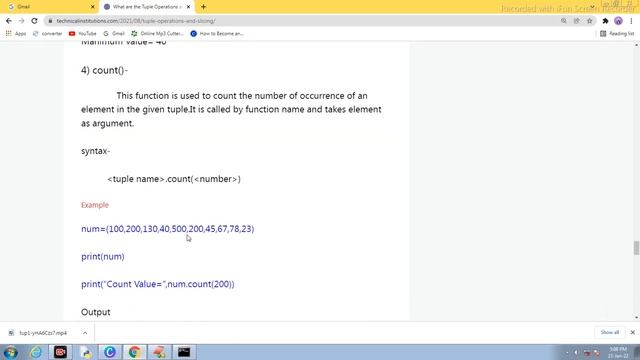The height and width of the screenshot is (360, 640).
Task: Open the Windows Start menu
Action: pyautogui.click(x=11, y=352)
